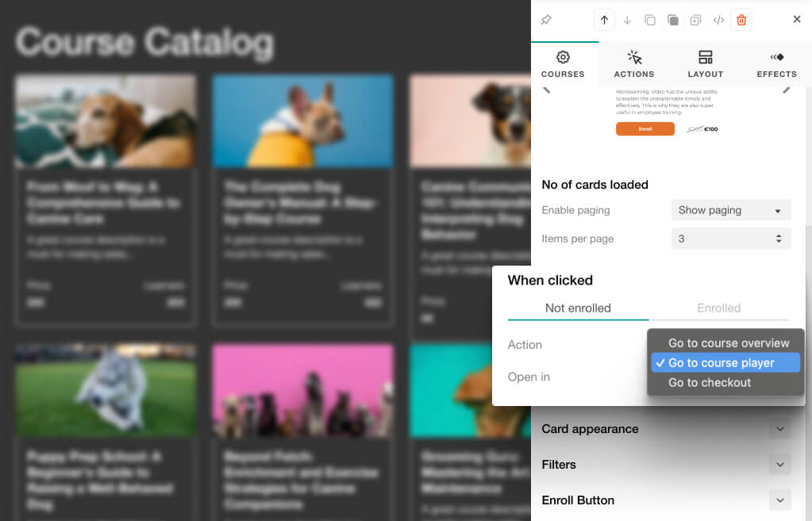Click the pink background group of dogs thumbnail
Image resolution: width=812 pixels, height=521 pixels.
(302, 391)
